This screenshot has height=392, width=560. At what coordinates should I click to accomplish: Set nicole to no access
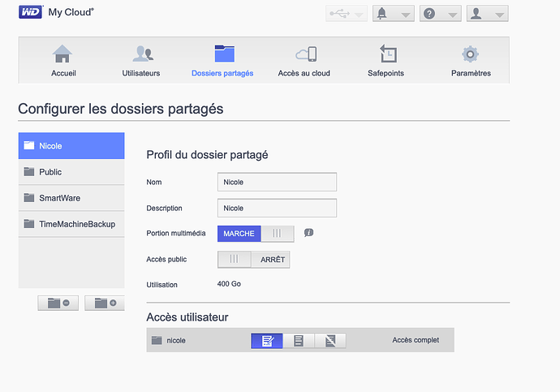tap(330, 341)
